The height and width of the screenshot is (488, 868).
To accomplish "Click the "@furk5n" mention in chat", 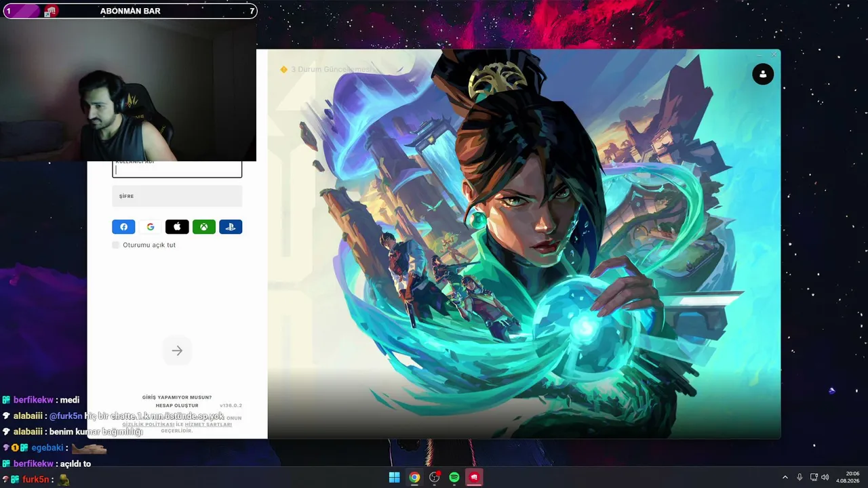I will pos(66,416).
